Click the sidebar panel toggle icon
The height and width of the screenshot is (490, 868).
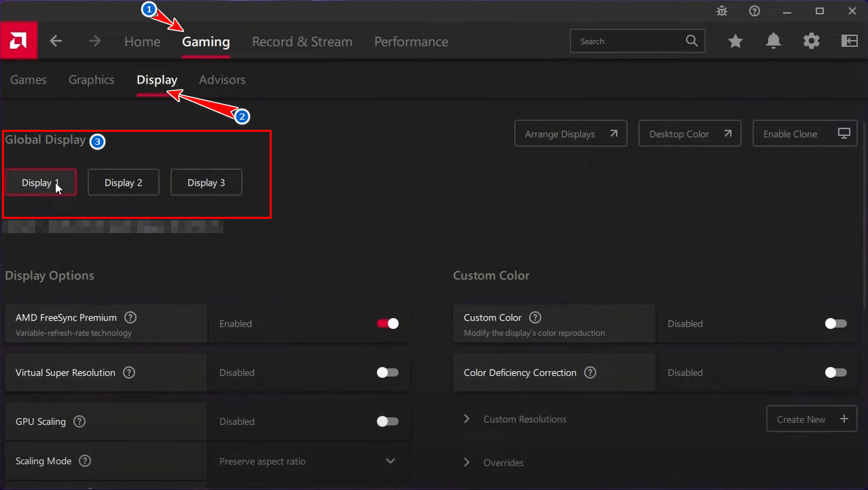click(849, 41)
